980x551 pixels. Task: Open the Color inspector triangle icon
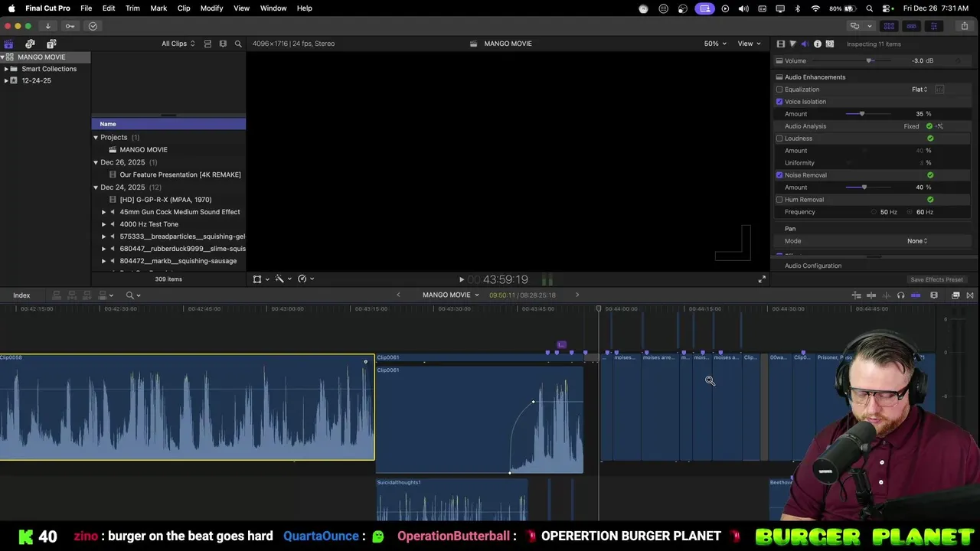[x=792, y=44]
